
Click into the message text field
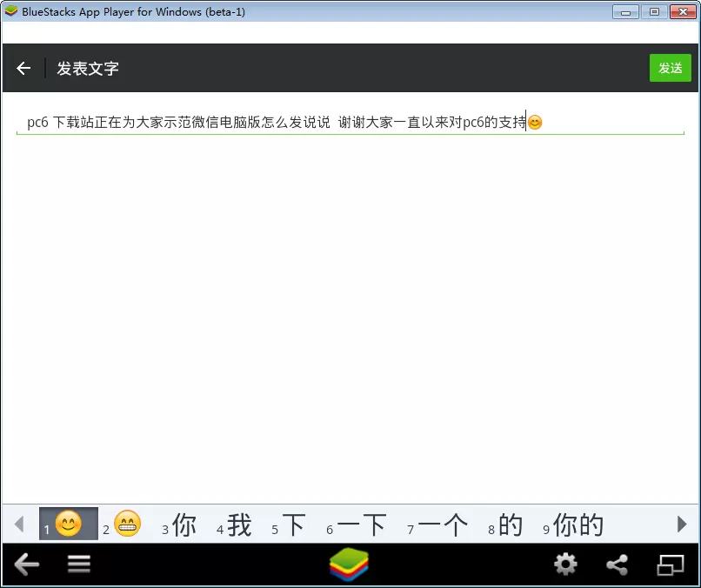click(350, 122)
